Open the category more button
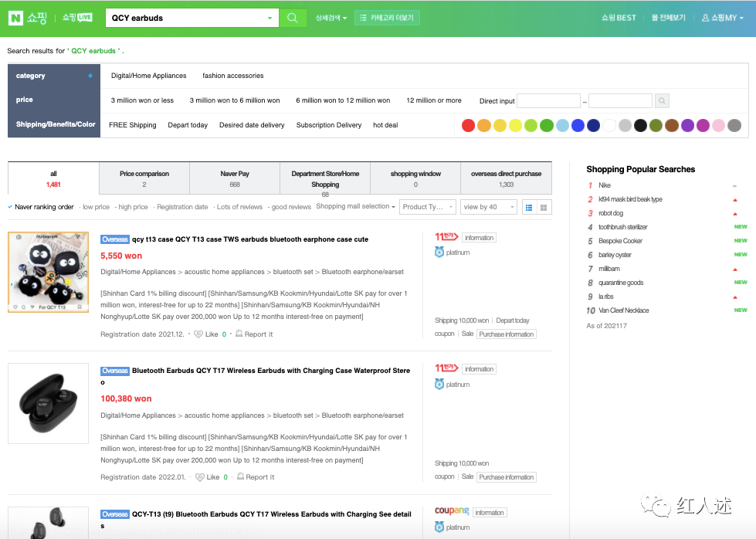Viewport: 756px width, 539px height. point(387,18)
